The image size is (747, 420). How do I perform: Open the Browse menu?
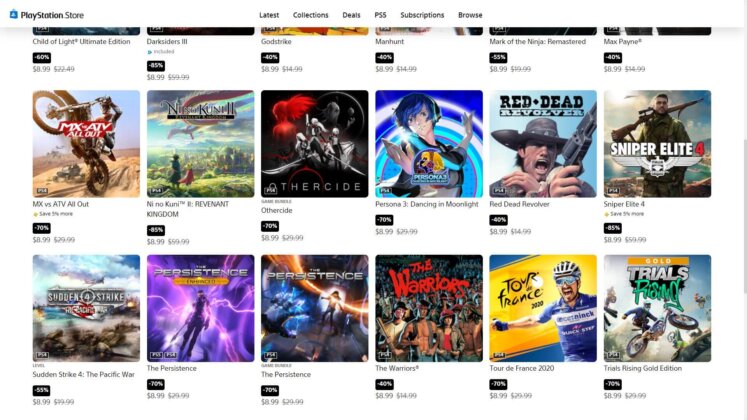coord(470,15)
